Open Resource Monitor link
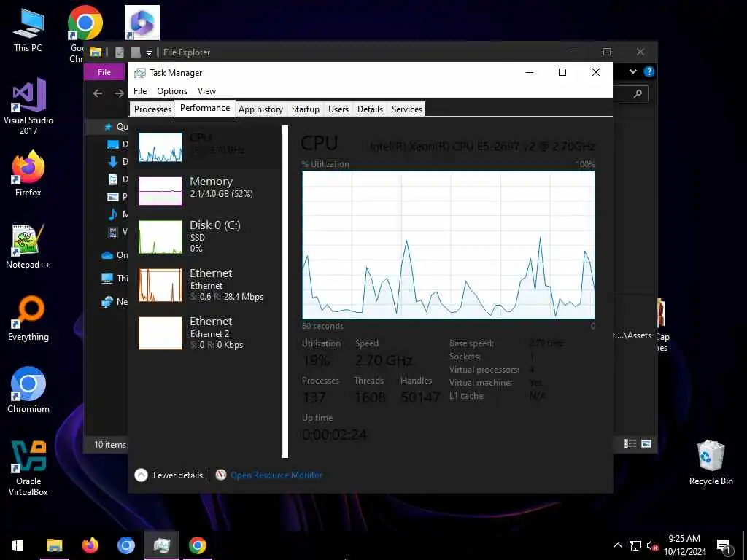The width and height of the screenshot is (747, 560). [276, 475]
